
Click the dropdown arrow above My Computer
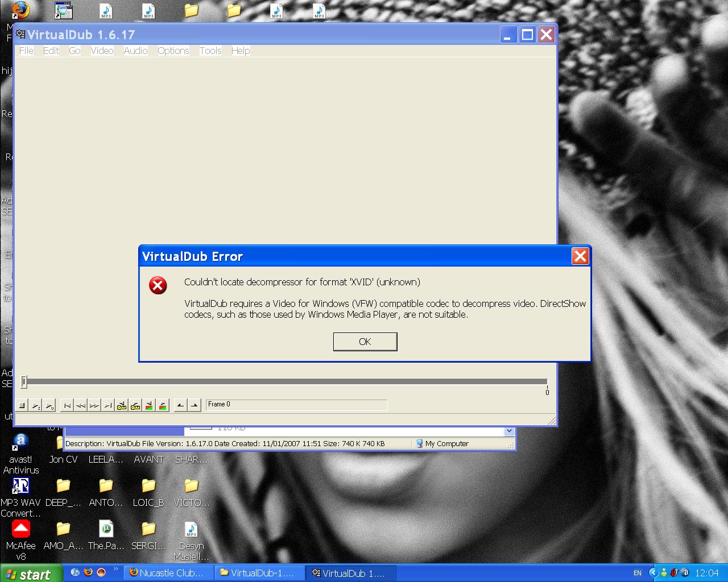[x=509, y=431]
